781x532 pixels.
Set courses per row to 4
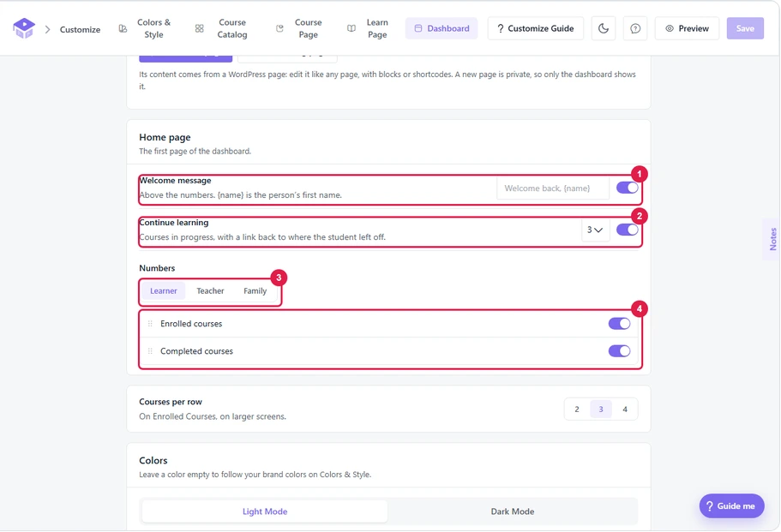tap(625, 409)
